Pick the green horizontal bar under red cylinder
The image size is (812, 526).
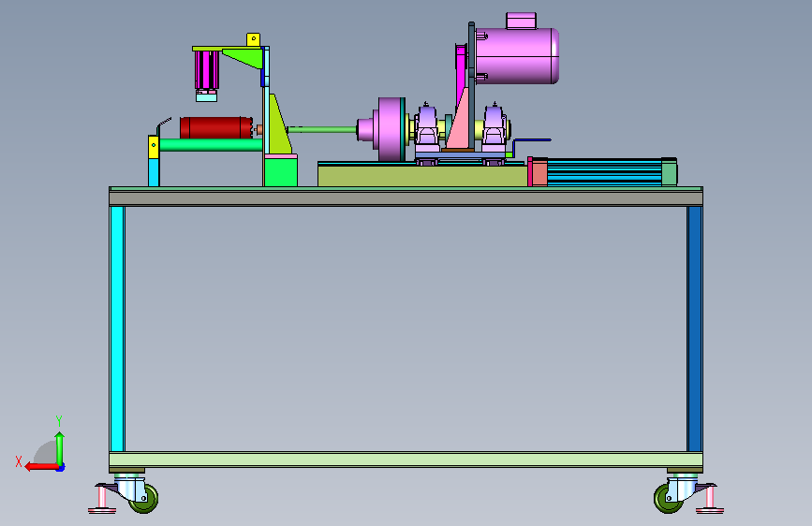[x=211, y=145]
